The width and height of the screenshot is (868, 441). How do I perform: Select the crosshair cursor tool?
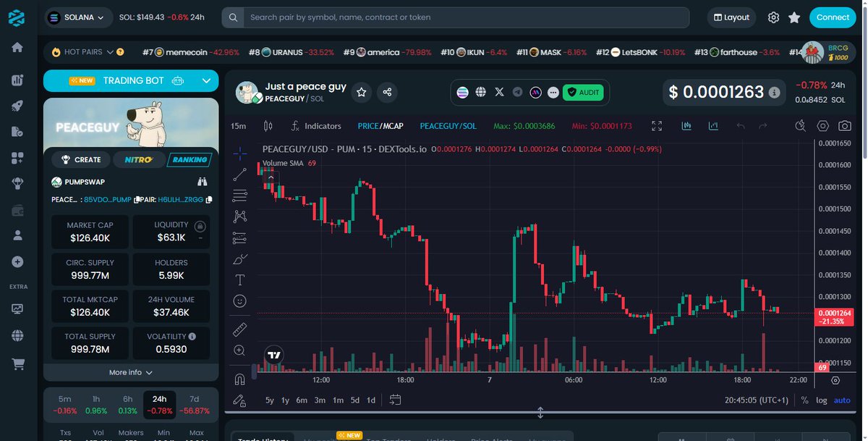239,153
